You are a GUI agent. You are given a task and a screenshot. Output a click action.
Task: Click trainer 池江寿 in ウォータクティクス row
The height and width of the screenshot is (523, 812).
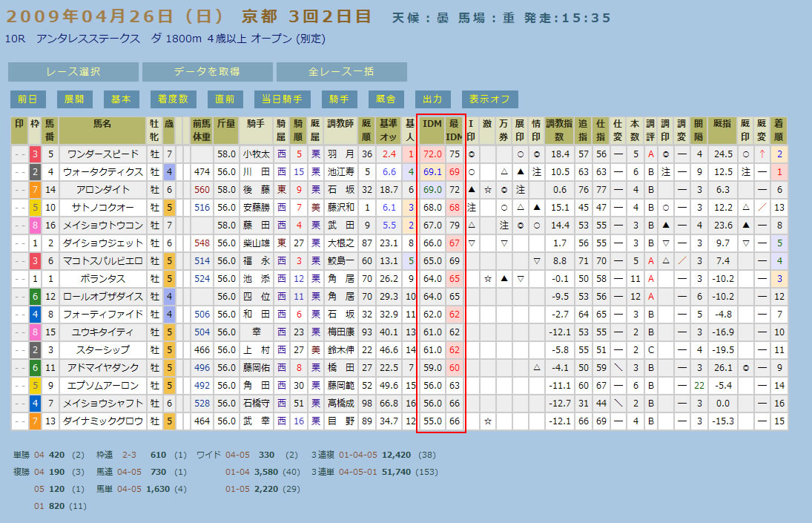click(x=340, y=172)
